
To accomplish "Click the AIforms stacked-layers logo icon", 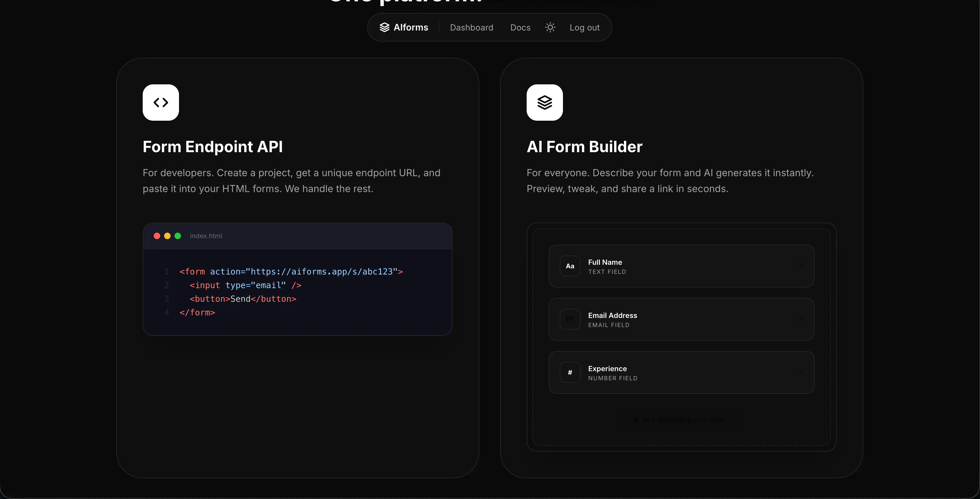I will click(384, 27).
